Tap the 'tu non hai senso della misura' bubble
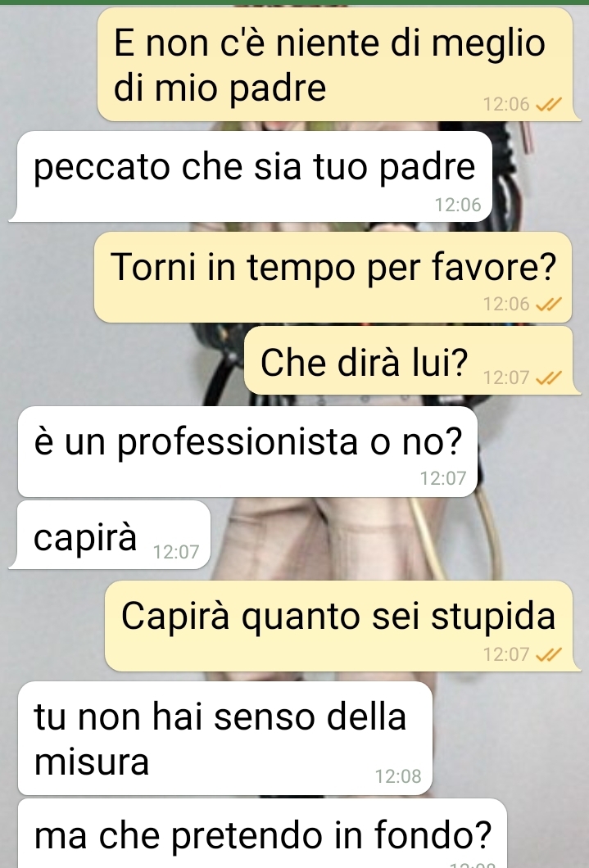This screenshot has width=589, height=868. [x=224, y=739]
